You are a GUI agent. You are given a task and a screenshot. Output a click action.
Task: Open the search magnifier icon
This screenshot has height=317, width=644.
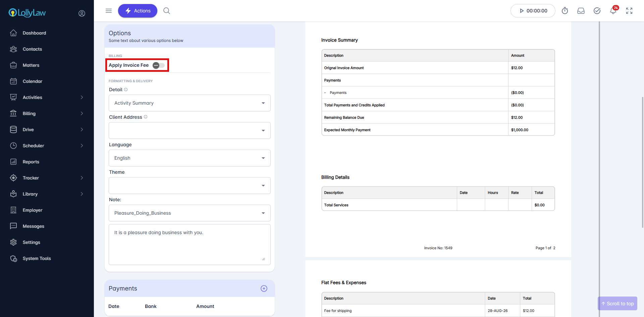[167, 11]
